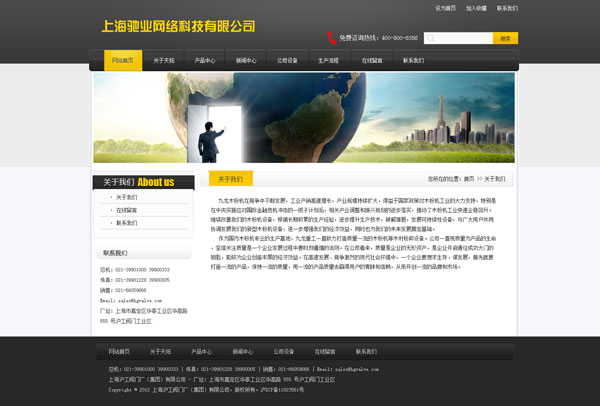Click the 关于我们 About us sidebar header
The width and height of the screenshot is (600, 406).
[x=143, y=182]
